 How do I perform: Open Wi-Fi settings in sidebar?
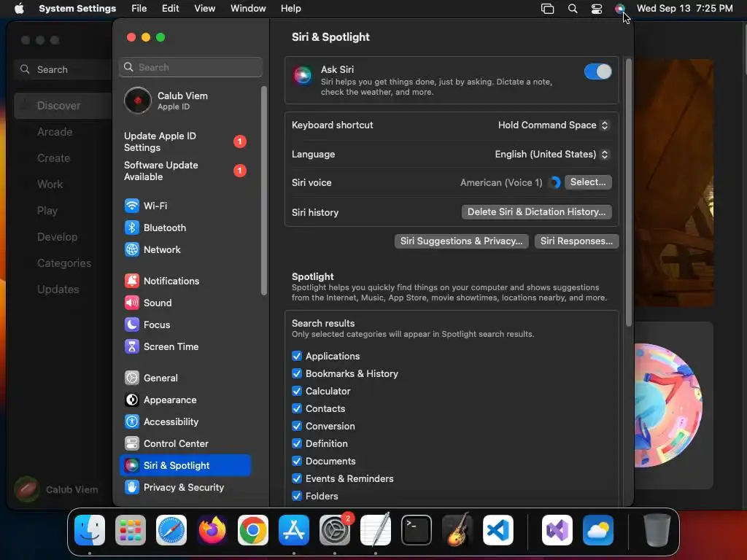pos(185,206)
